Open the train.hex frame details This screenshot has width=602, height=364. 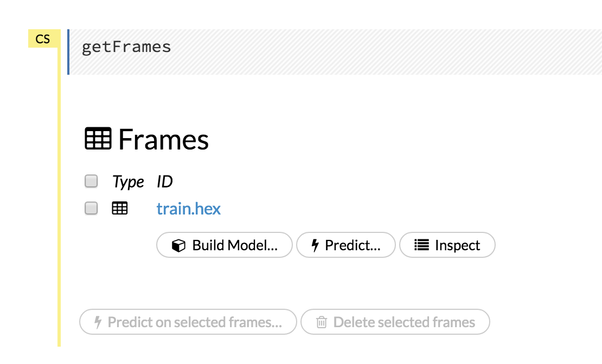pyautogui.click(x=188, y=208)
